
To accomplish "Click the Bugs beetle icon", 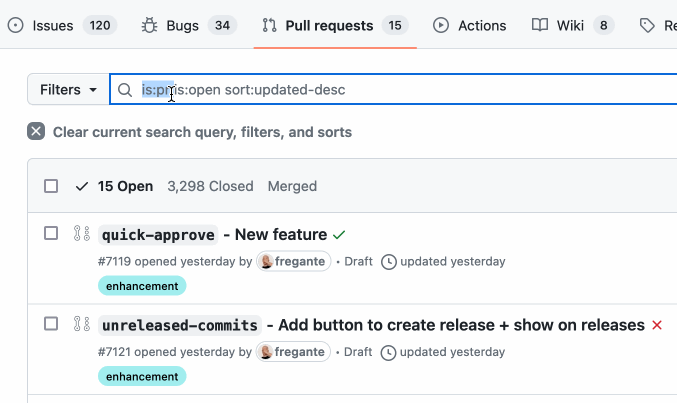I will pyautogui.click(x=149, y=25).
